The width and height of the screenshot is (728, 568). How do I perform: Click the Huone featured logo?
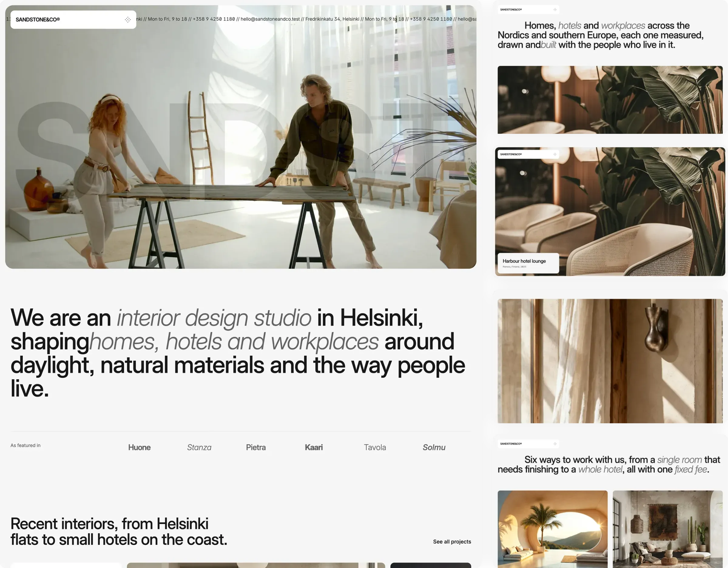click(139, 447)
